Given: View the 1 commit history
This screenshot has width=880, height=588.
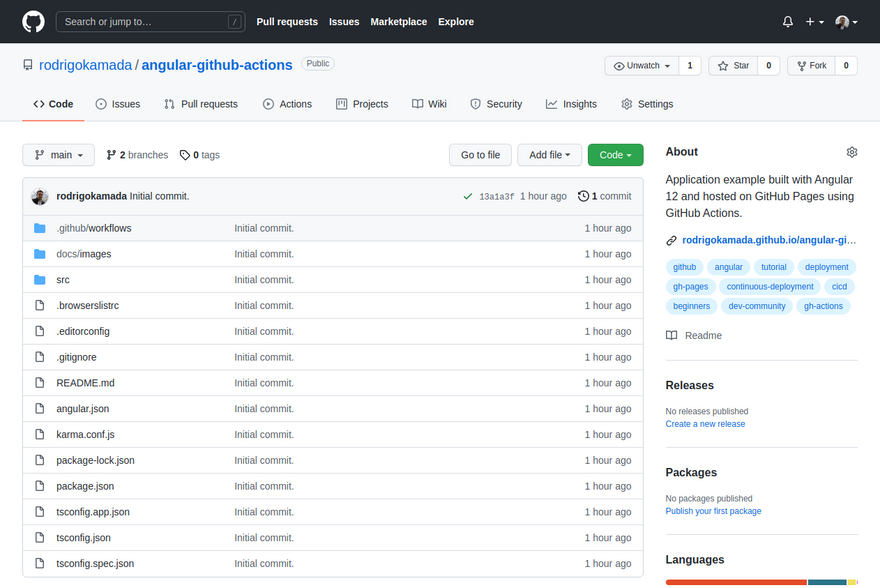Looking at the screenshot, I should tap(604, 196).
